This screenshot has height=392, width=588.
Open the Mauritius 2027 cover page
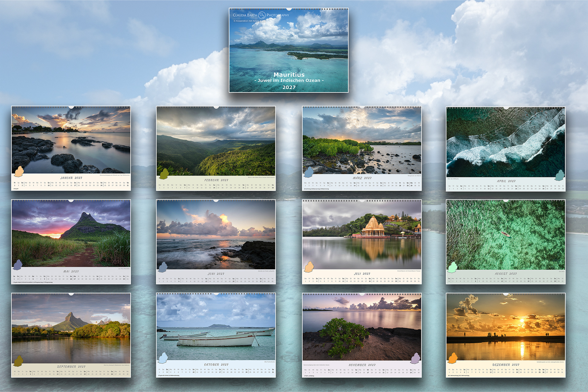[288, 50]
